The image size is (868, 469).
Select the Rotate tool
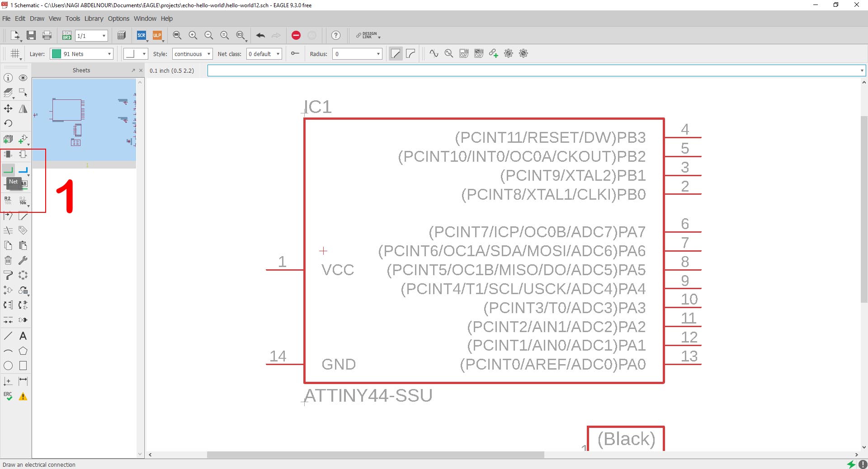(8, 123)
